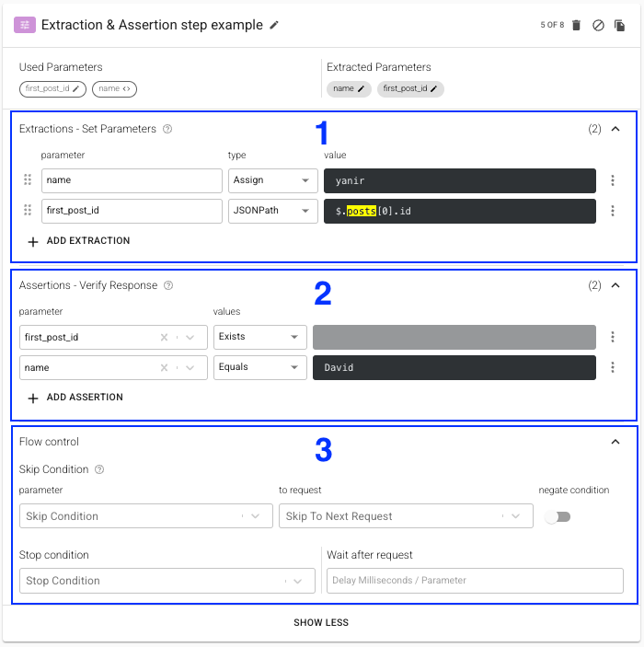644x647 pixels.
Task: Disable the step using the circle-slash icon
Action: coord(598,26)
